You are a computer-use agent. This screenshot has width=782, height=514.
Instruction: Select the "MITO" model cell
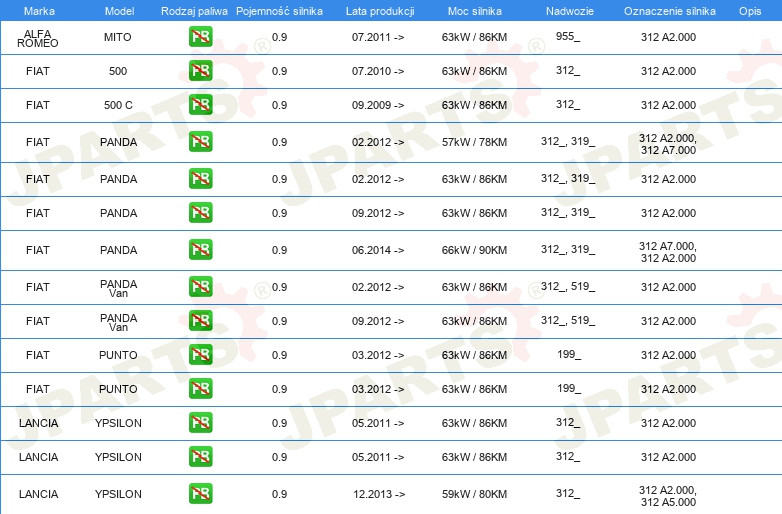coord(118,37)
